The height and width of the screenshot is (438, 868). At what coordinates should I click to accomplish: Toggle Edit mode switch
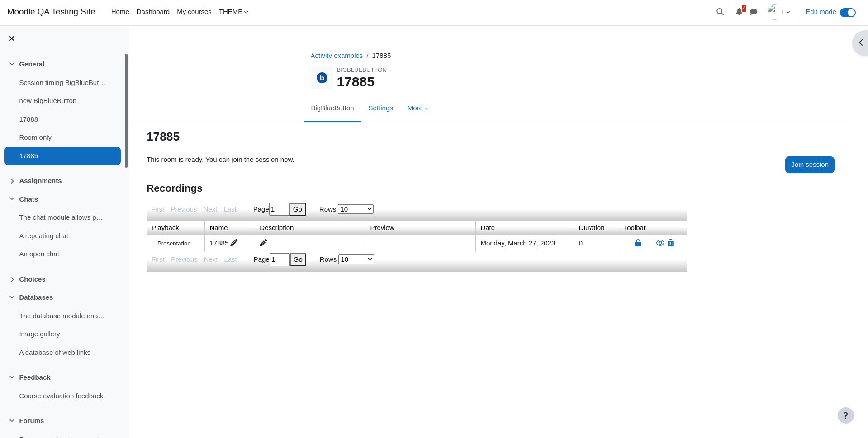coord(848,12)
